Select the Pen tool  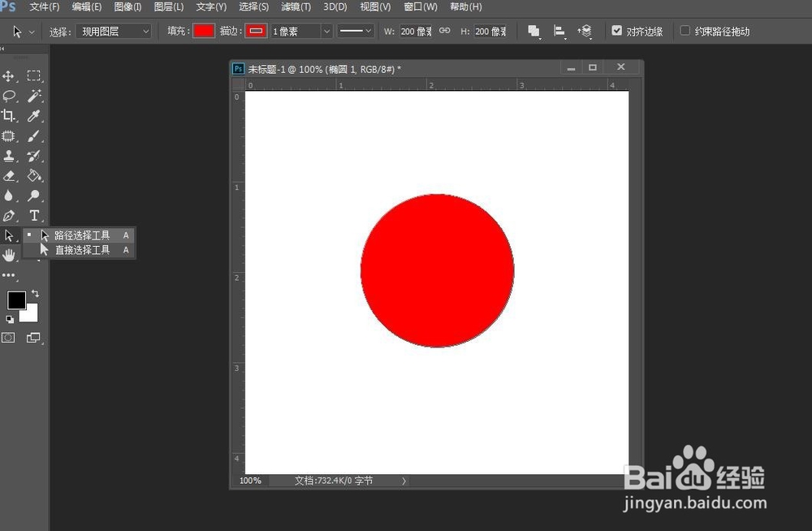point(8,215)
